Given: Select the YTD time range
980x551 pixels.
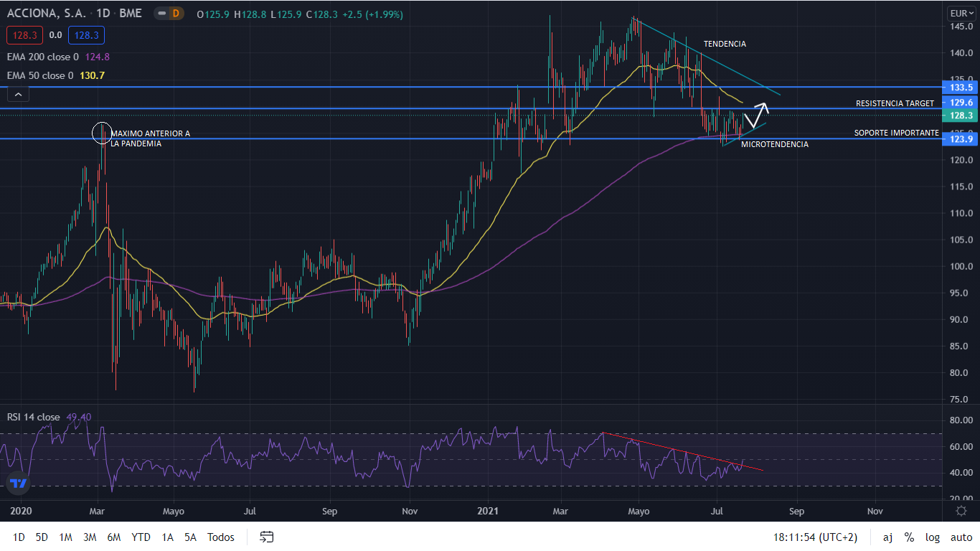Looking at the screenshot, I should click(x=141, y=537).
